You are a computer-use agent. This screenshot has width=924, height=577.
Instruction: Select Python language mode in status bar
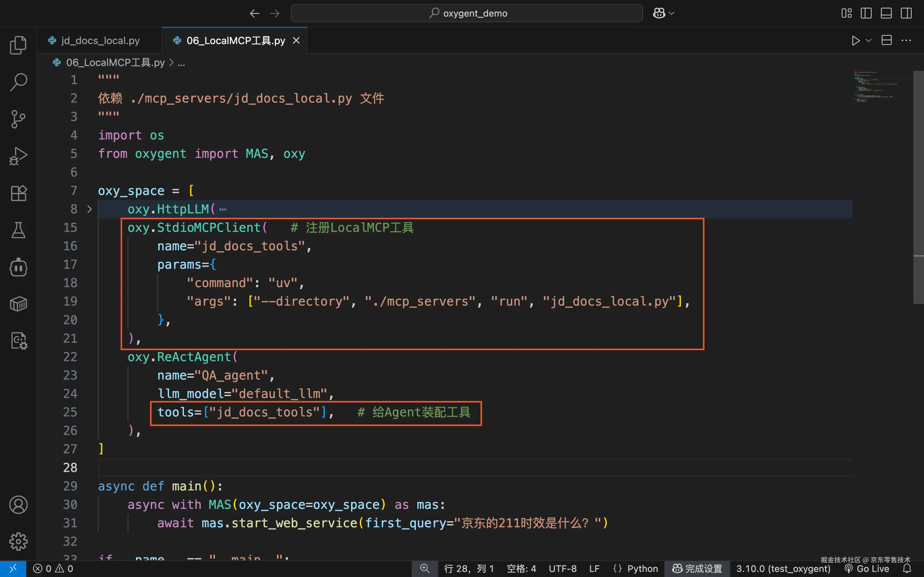(x=642, y=569)
